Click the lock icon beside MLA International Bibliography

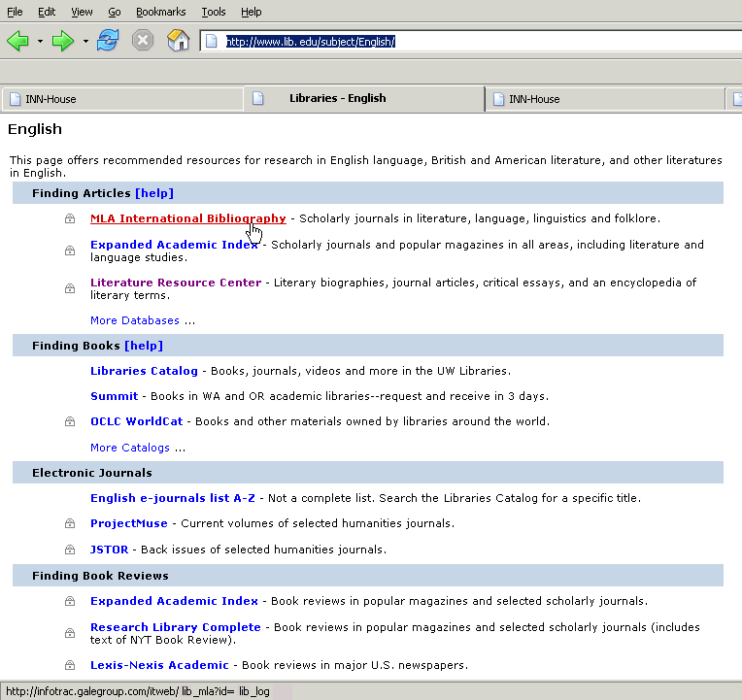coord(70,218)
